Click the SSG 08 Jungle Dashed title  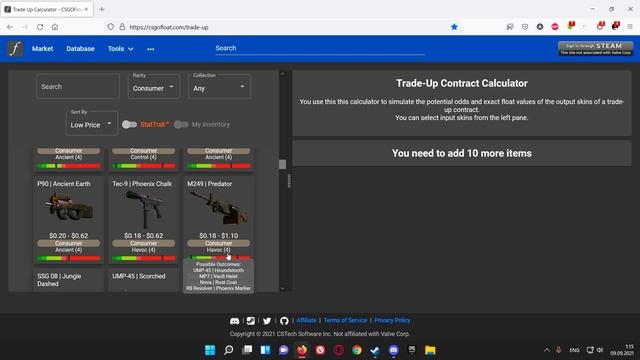click(59, 280)
